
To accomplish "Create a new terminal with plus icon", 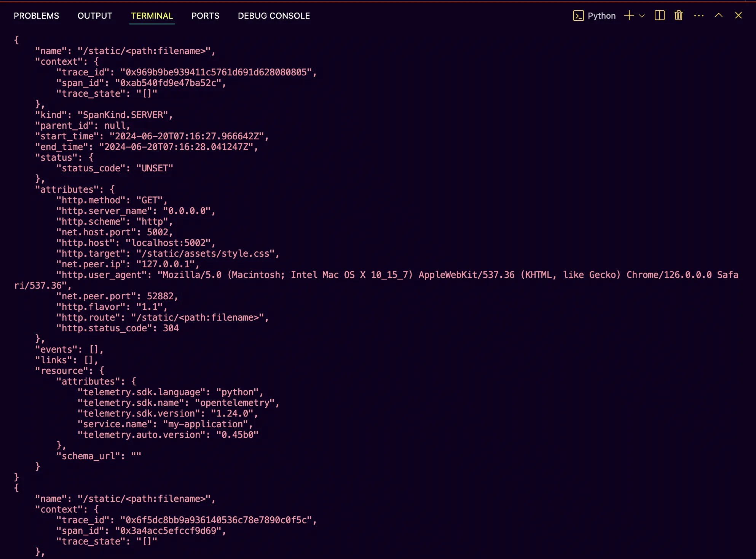I will pyautogui.click(x=629, y=16).
